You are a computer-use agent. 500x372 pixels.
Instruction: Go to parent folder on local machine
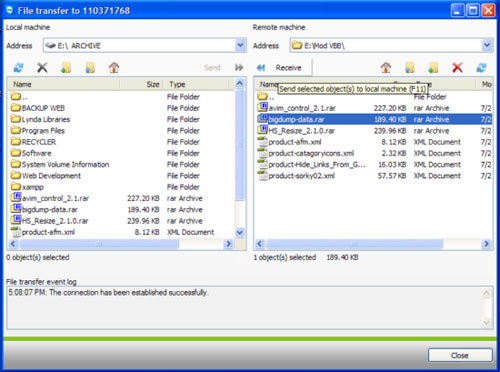pos(90,68)
